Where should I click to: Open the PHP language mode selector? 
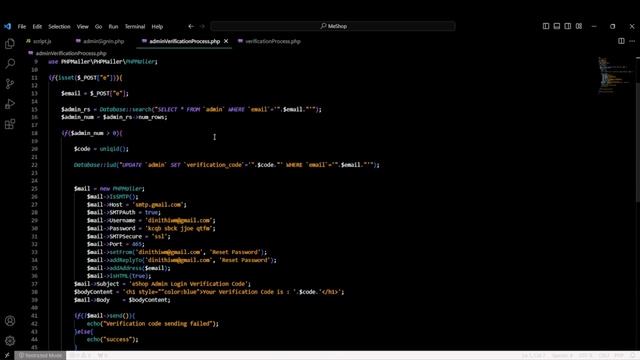click(619, 356)
